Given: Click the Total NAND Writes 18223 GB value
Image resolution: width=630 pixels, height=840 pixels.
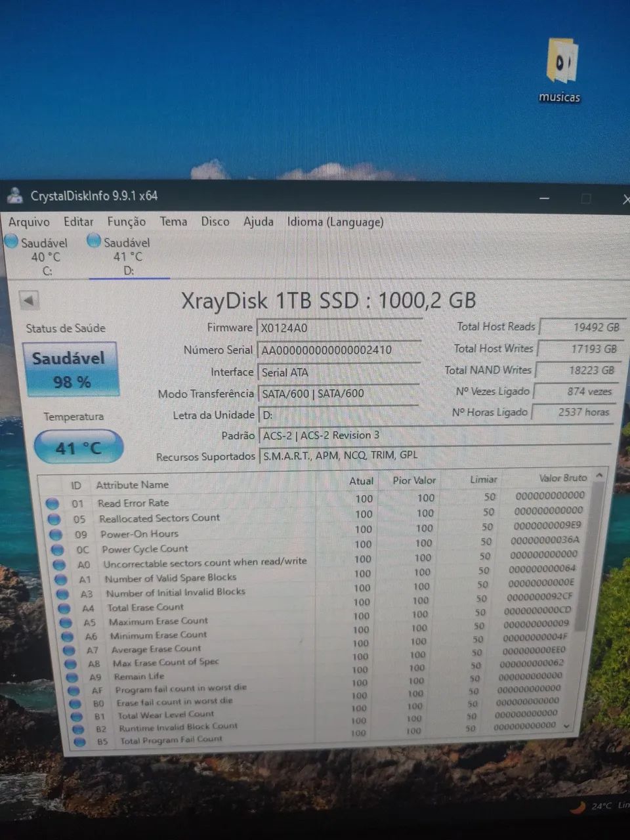Looking at the screenshot, I should 577,370.
